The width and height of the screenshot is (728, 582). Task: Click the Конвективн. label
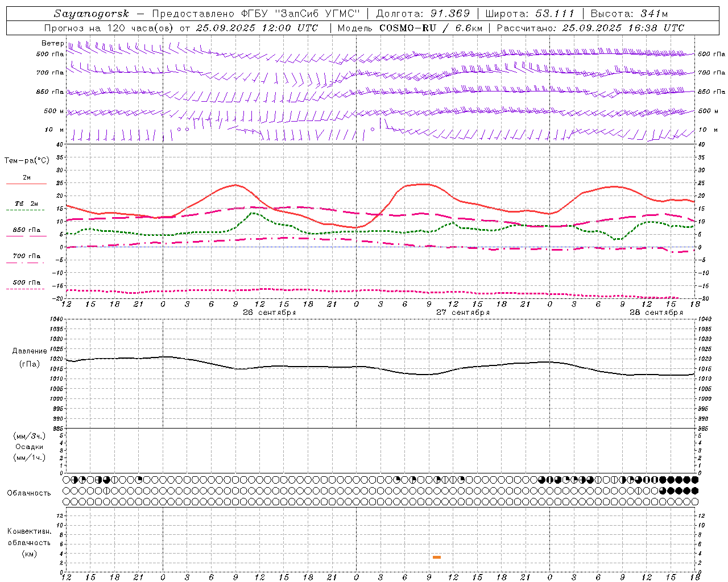pyautogui.click(x=29, y=531)
